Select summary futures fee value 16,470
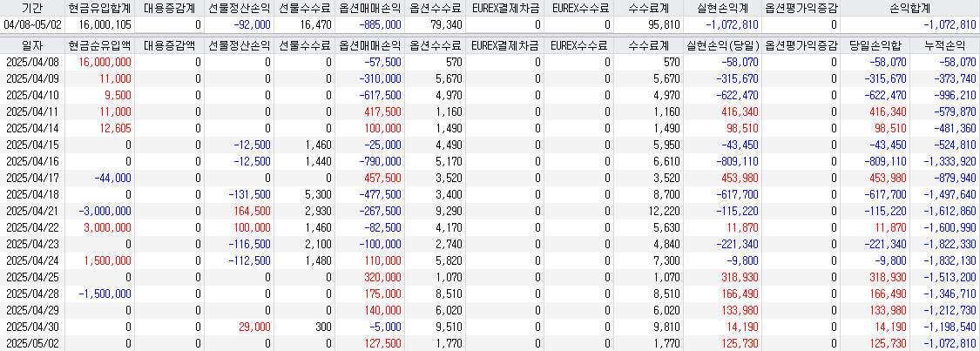The width and height of the screenshot is (980, 351). coord(304,25)
